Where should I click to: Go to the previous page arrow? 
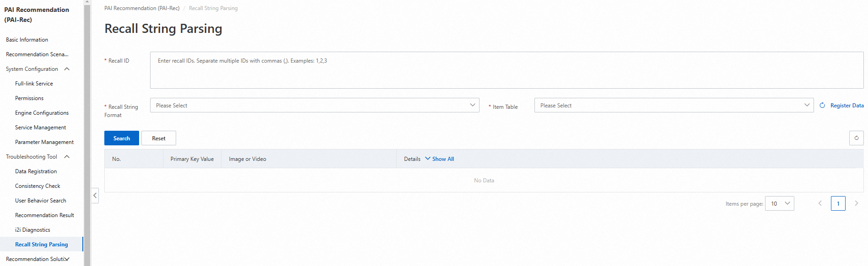(820, 203)
